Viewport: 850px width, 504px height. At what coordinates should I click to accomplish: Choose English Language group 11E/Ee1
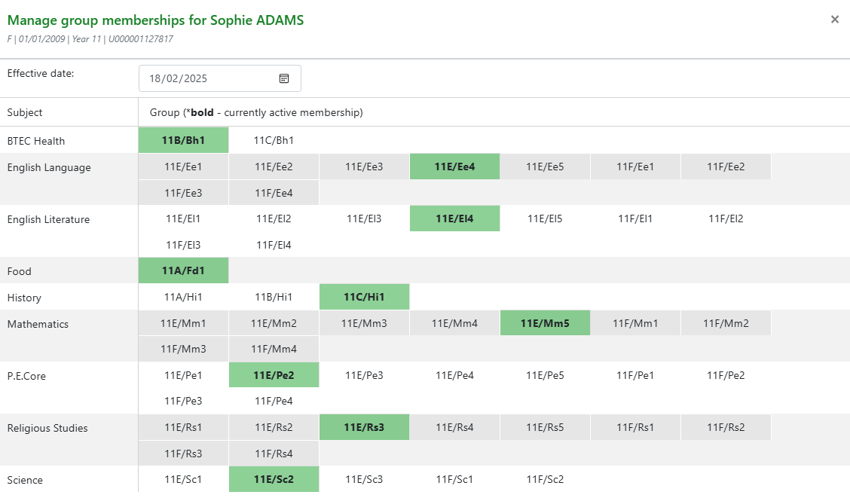183,166
